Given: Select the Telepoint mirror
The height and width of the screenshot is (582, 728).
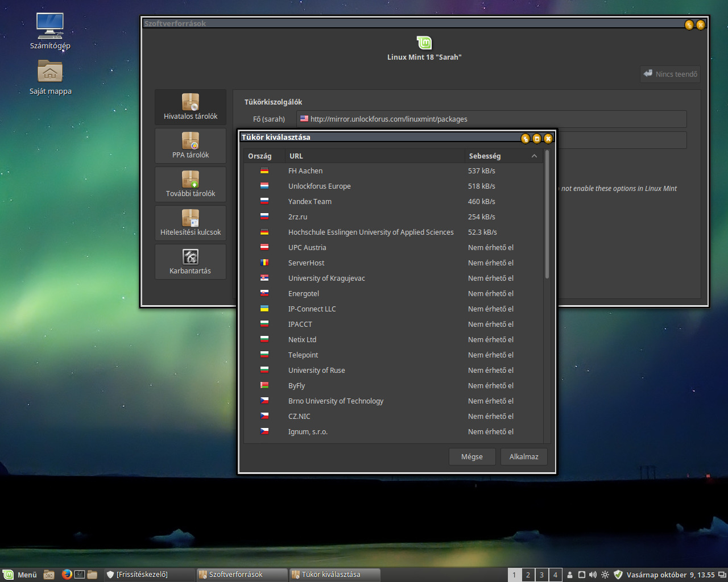Looking at the screenshot, I should click(x=393, y=355).
